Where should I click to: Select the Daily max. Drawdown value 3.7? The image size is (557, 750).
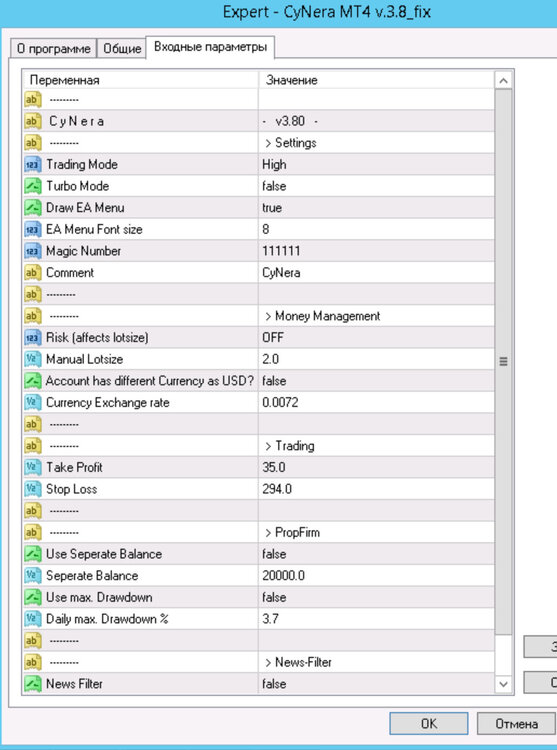pyautogui.click(x=270, y=619)
